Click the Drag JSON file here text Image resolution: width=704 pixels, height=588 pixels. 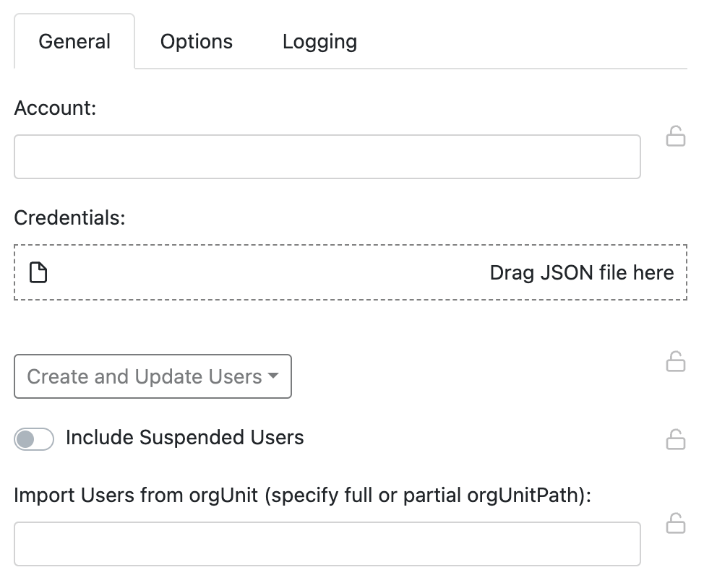[581, 272]
